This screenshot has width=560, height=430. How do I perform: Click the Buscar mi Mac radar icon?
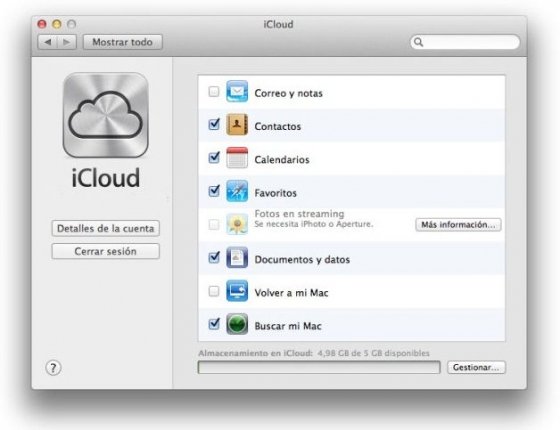coord(237,324)
